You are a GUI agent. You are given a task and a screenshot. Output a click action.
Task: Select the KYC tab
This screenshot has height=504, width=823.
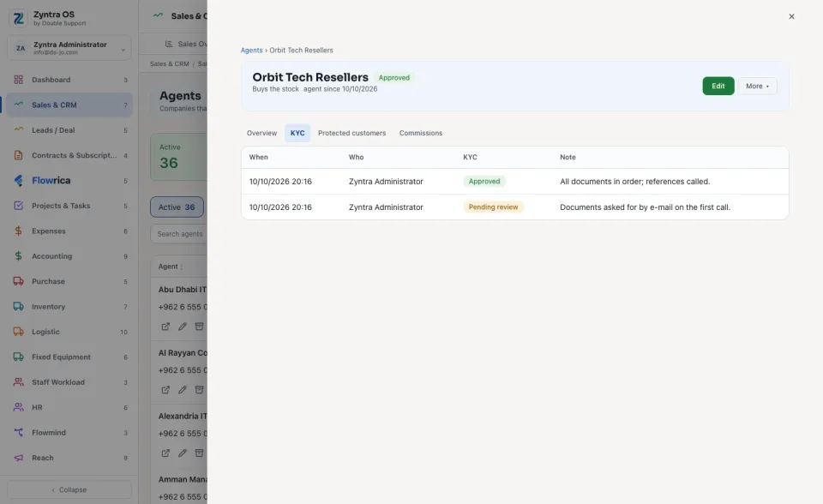pyautogui.click(x=297, y=134)
